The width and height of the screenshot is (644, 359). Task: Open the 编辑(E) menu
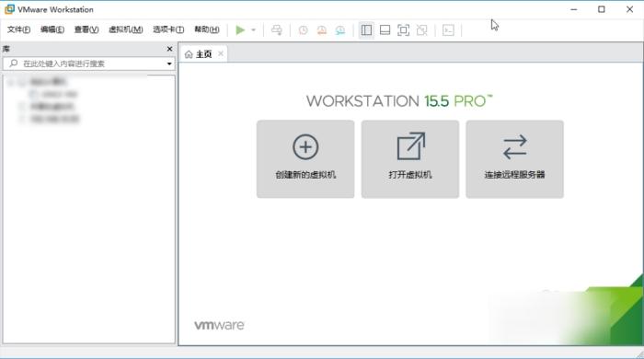[x=52, y=29]
